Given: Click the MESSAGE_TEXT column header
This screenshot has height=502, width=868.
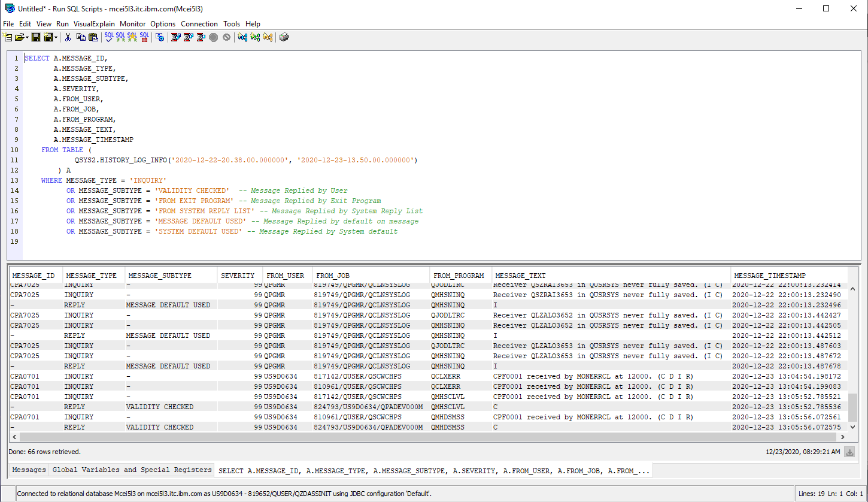Looking at the screenshot, I should (x=611, y=276).
